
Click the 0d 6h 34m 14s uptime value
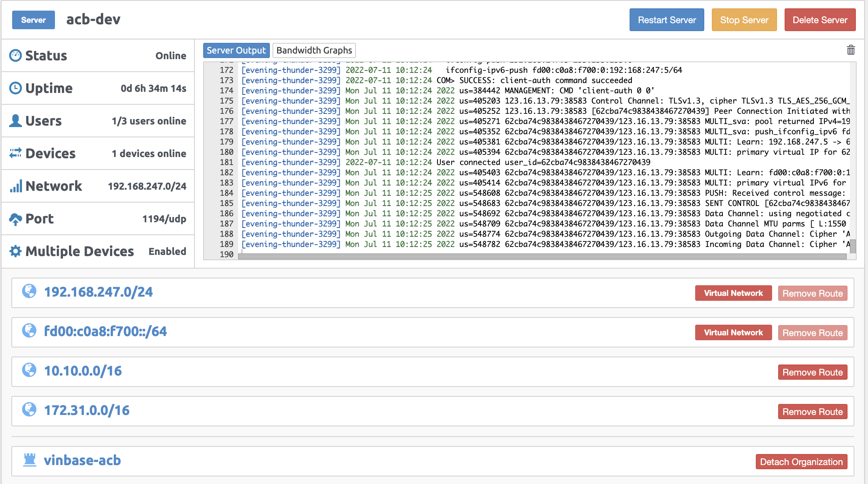154,88
